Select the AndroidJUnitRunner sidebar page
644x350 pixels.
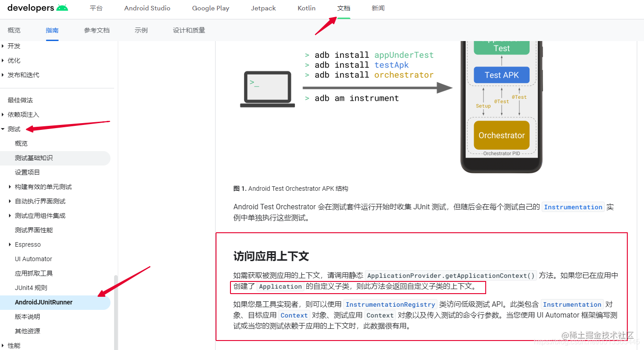(44, 302)
